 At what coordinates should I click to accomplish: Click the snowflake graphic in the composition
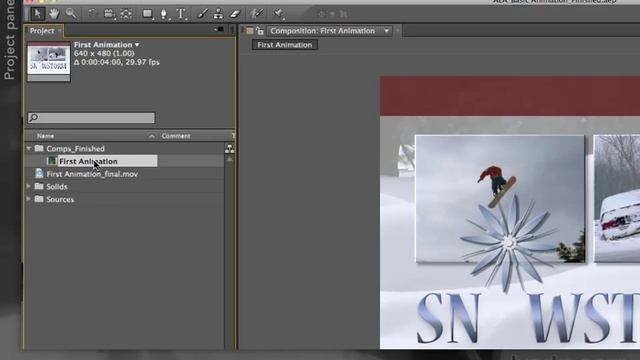pos(509,243)
